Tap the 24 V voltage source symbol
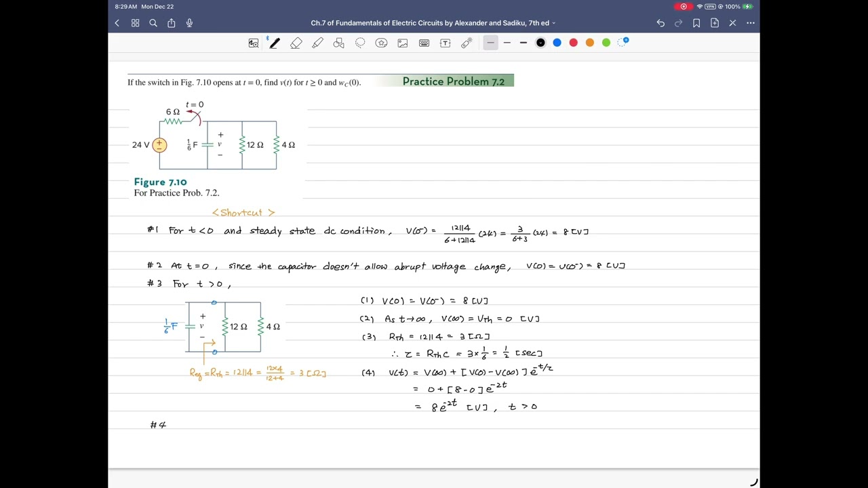868x488 pixels. coord(159,144)
